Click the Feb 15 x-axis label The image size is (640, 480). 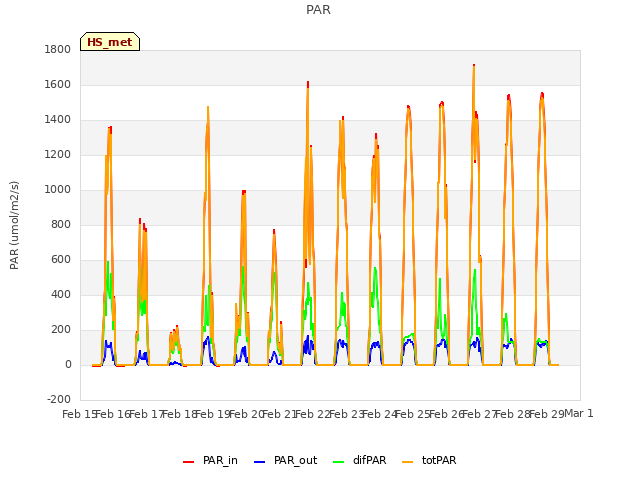[x=79, y=414]
